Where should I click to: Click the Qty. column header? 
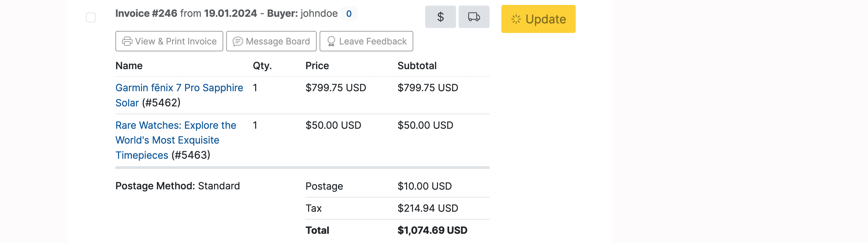[x=262, y=66]
